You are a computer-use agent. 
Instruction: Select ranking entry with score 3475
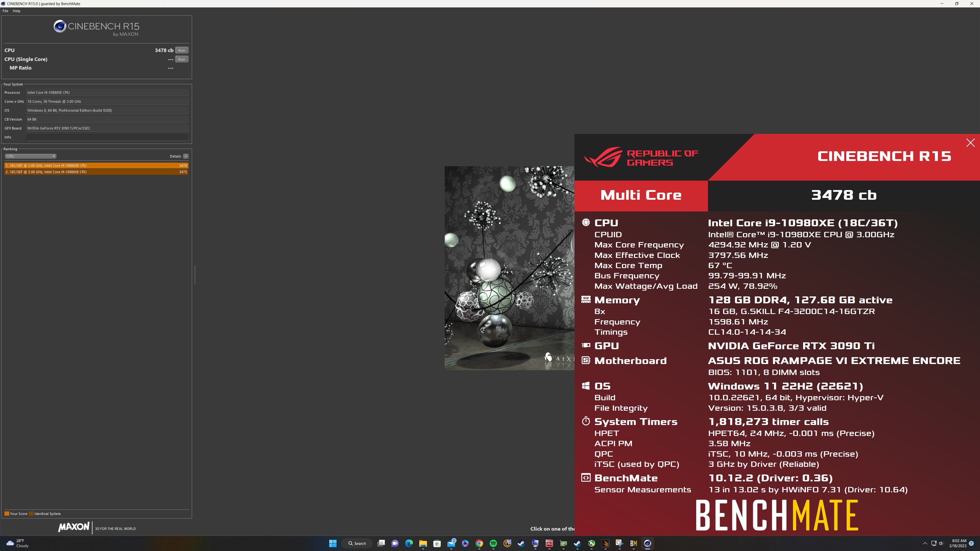96,172
